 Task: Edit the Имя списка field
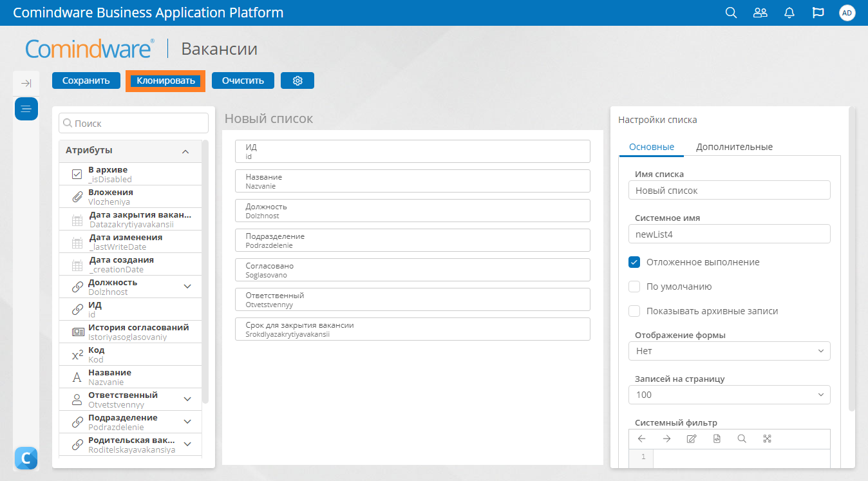(x=730, y=191)
